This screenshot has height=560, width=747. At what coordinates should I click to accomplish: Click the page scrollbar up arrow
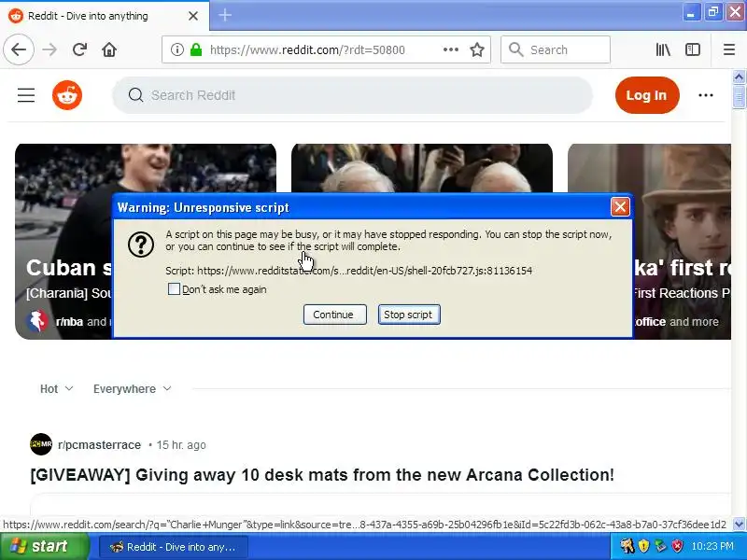point(739,77)
